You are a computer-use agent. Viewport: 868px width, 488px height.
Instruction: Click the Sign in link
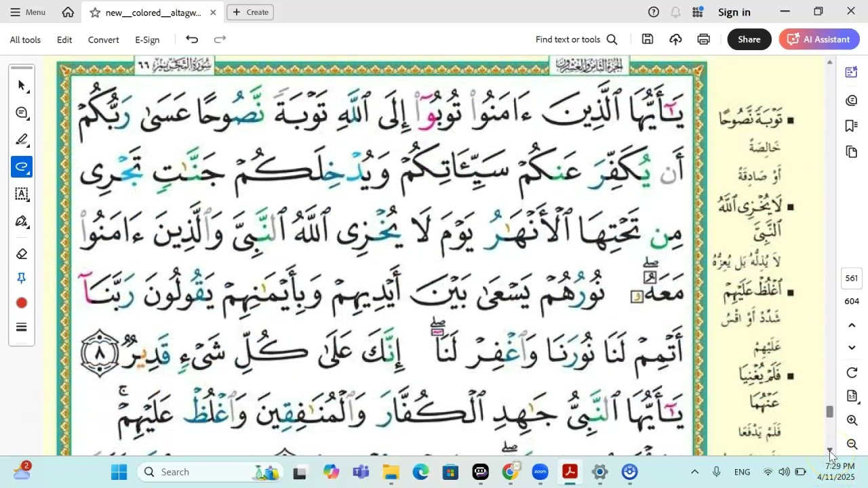tap(734, 12)
